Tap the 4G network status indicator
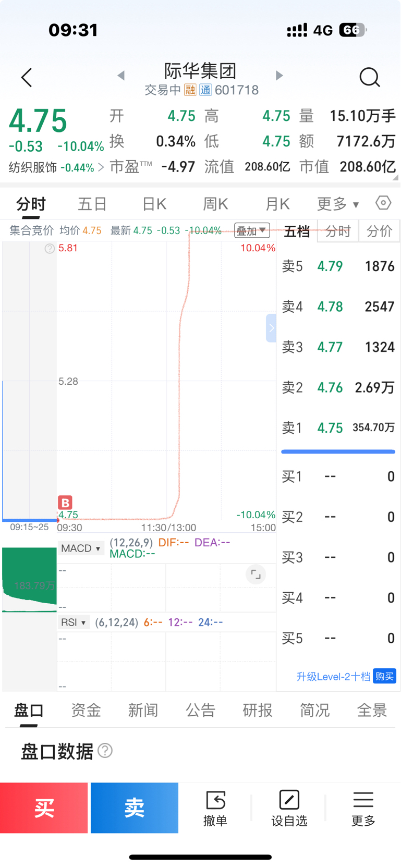Viewport: 401px width, 868px height. pyautogui.click(x=323, y=30)
